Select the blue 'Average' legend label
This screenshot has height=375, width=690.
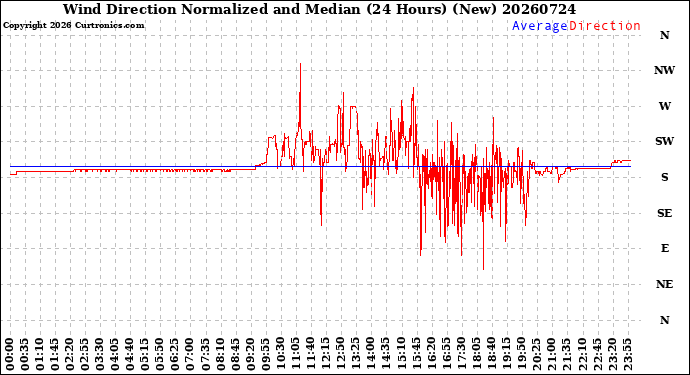click(x=540, y=26)
